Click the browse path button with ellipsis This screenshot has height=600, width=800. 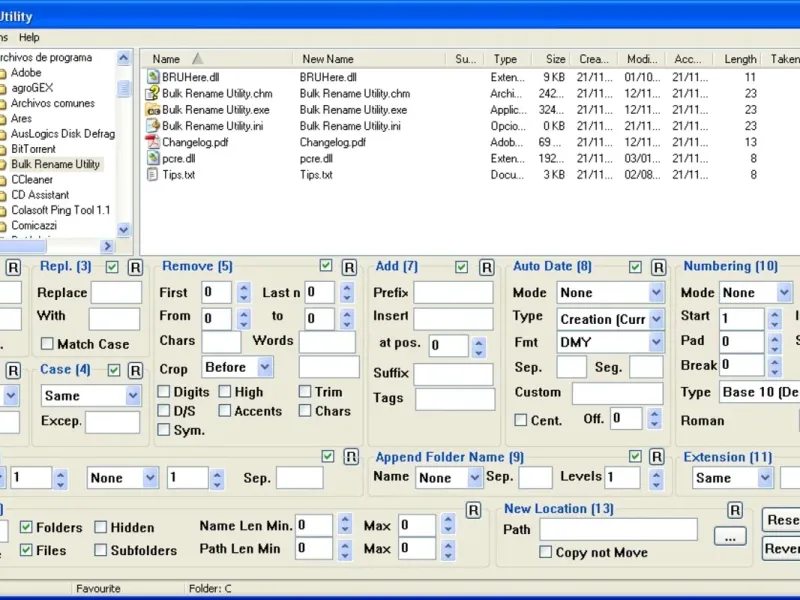(730, 536)
